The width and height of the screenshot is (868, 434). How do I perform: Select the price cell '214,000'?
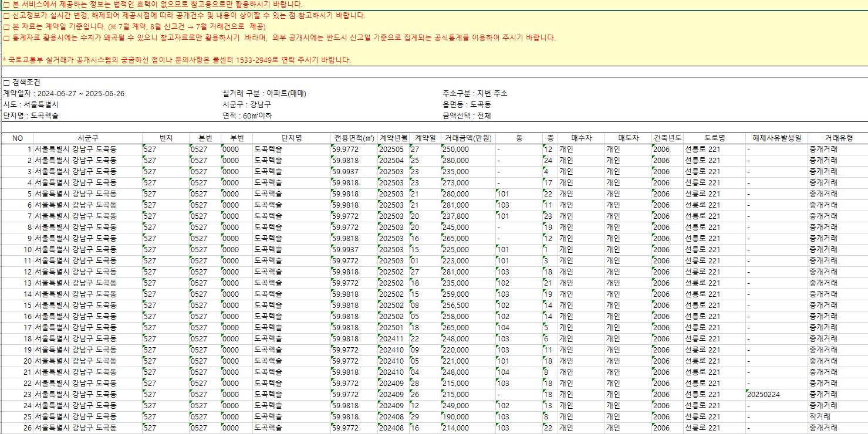pyautogui.click(x=468, y=428)
